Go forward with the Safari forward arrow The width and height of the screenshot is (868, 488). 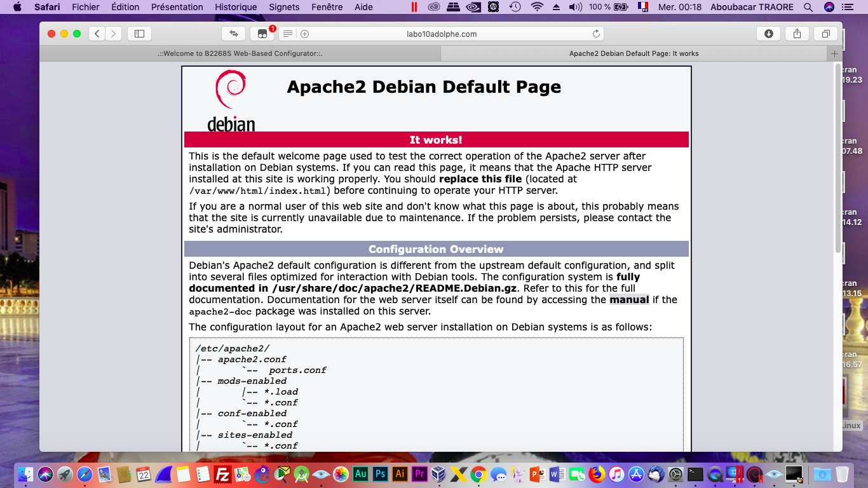click(x=113, y=34)
